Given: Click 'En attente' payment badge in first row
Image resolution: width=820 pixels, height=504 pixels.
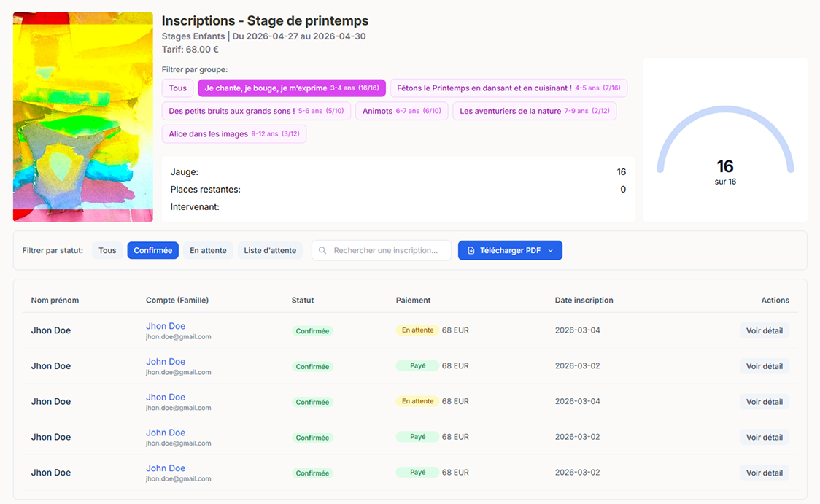Looking at the screenshot, I should (417, 330).
